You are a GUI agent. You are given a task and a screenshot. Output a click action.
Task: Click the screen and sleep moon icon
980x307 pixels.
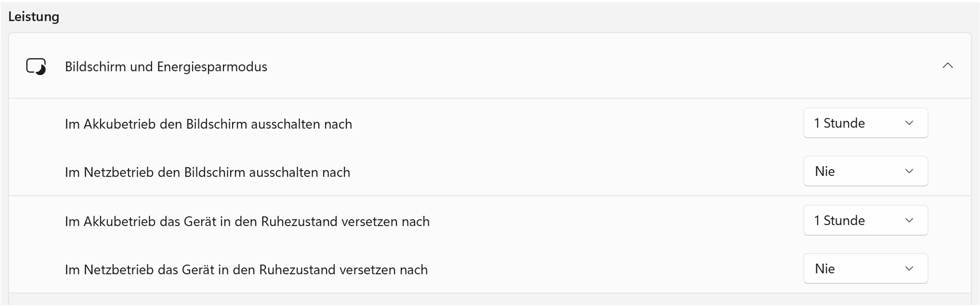(x=36, y=66)
